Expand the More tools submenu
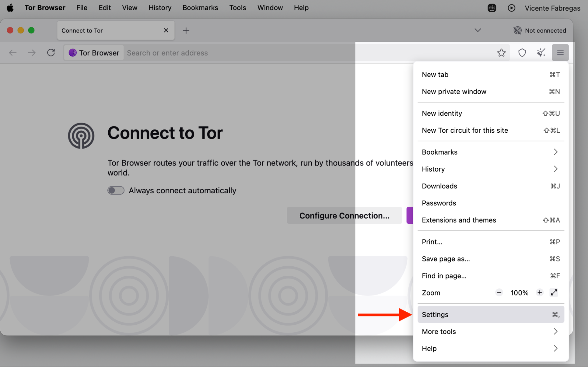Image resolution: width=588 pixels, height=367 pixels. 491,332
